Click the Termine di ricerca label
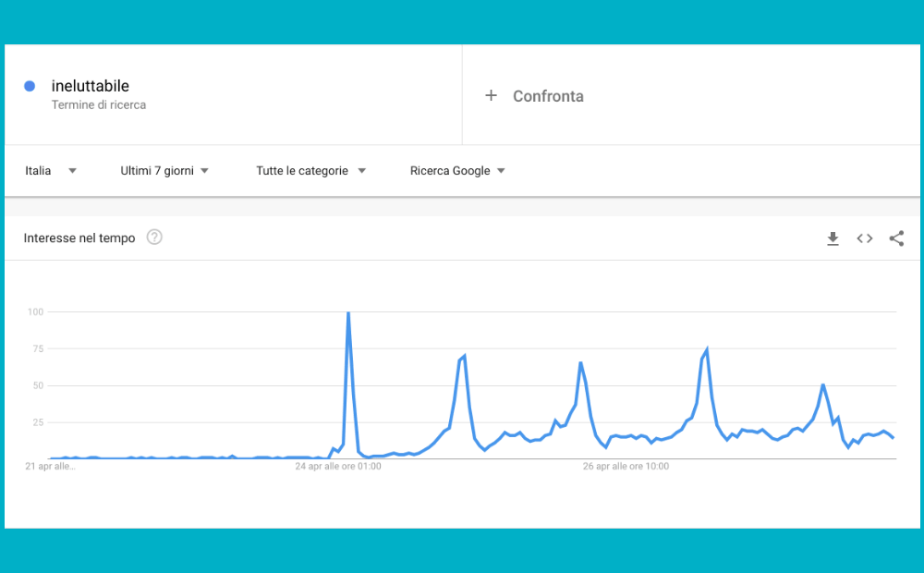 [x=99, y=105]
